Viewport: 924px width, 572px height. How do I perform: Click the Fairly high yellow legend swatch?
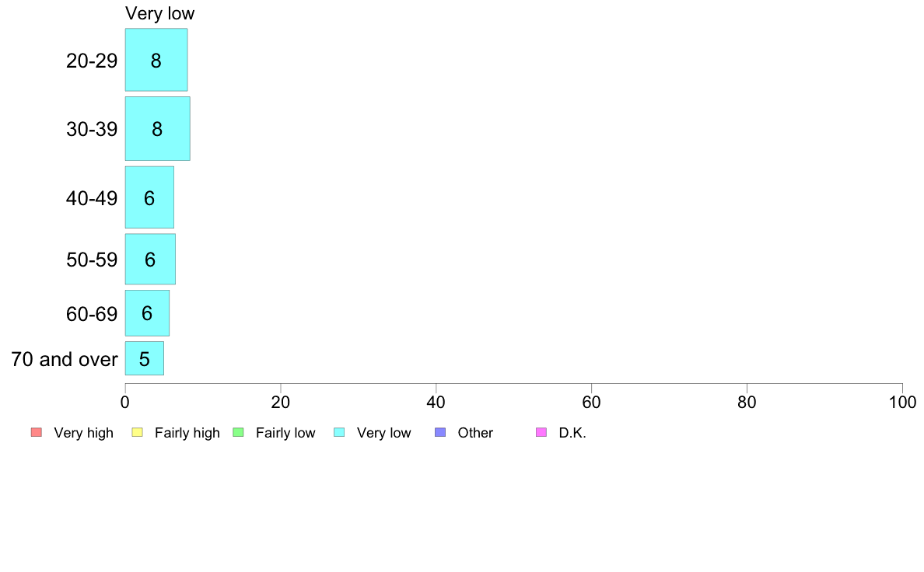pos(138,432)
